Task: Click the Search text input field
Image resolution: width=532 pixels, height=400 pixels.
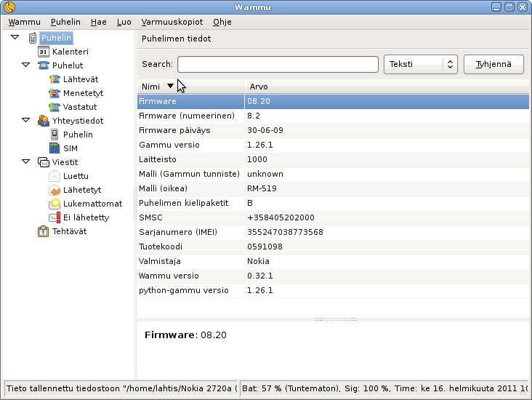Action: (x=277, y=64)
